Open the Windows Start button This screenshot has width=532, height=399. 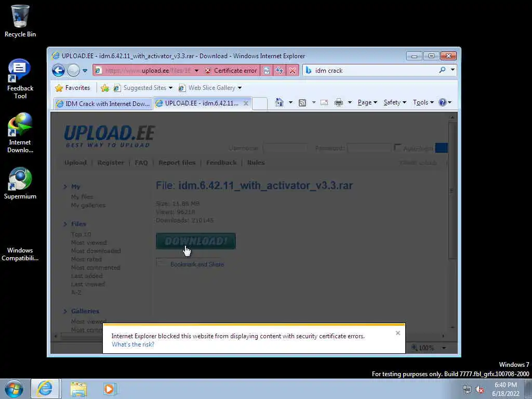click(x=14, y=389)
